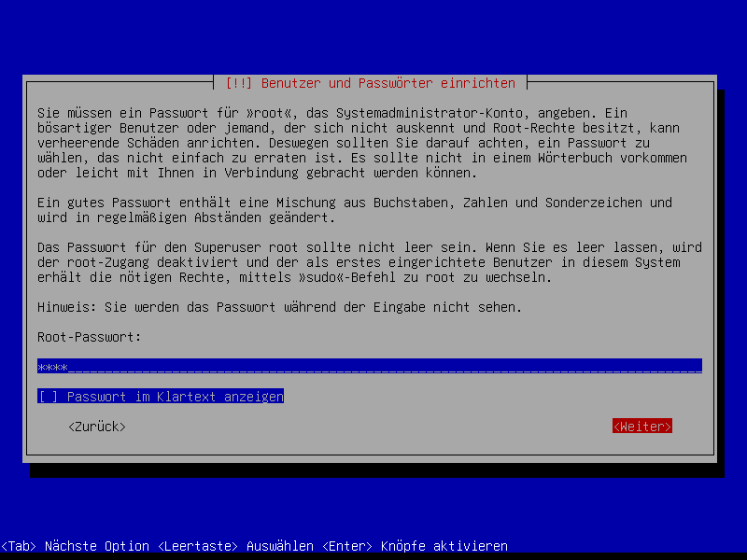Click the 'Ein gutes Passwort enthält' paragraph

pyautogui.click(x=355, y=210)
